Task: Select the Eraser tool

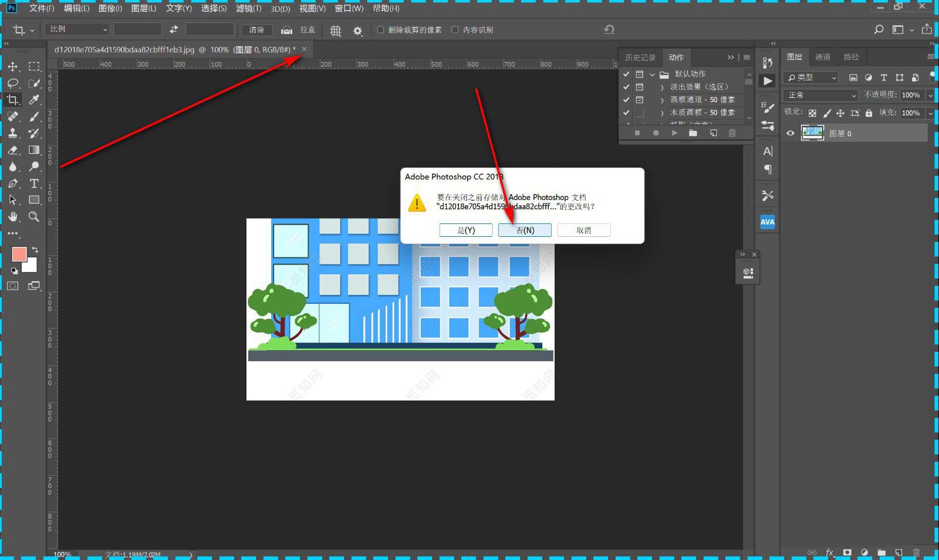Action: 13,150
